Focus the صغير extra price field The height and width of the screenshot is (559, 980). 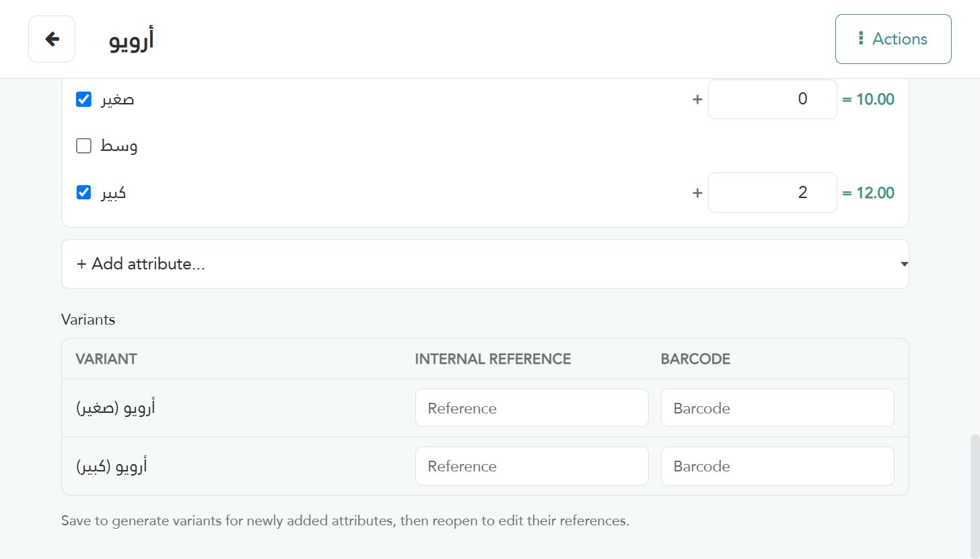coord(773,99)
